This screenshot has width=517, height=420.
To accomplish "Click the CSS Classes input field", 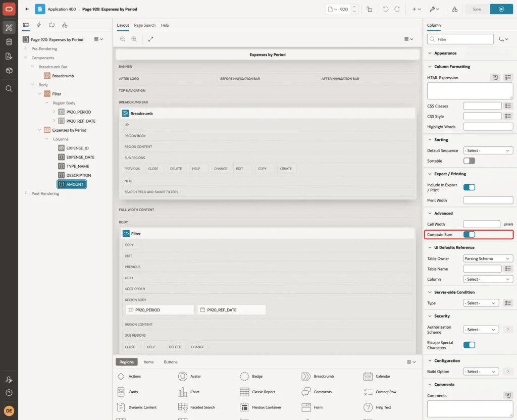I will pos(482,106).
